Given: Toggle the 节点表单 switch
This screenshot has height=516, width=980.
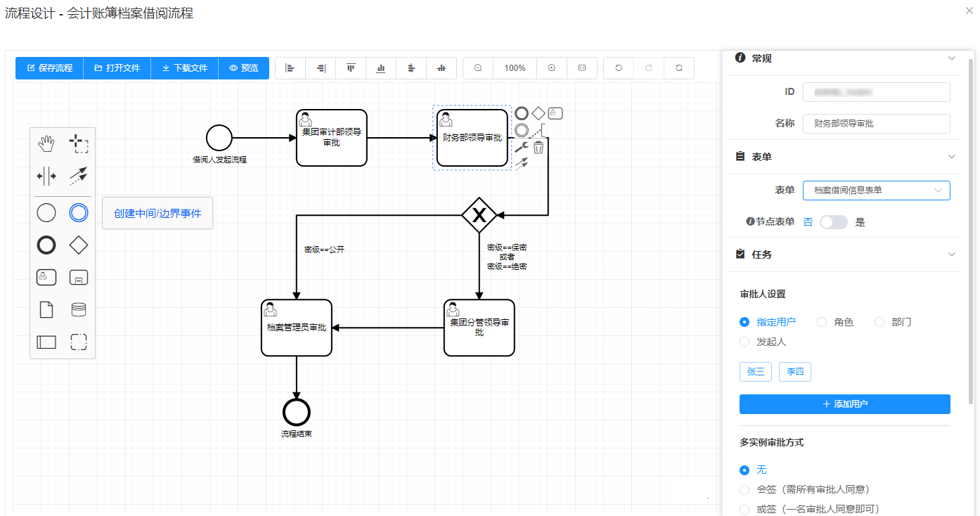Looking at the screenshot, I should (834, 222).
